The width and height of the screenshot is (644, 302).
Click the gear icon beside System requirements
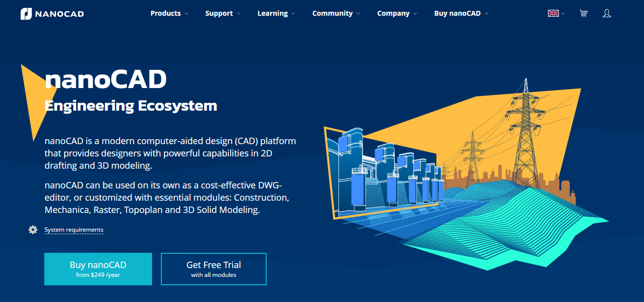pyautogui.click(x=33, y=230)
